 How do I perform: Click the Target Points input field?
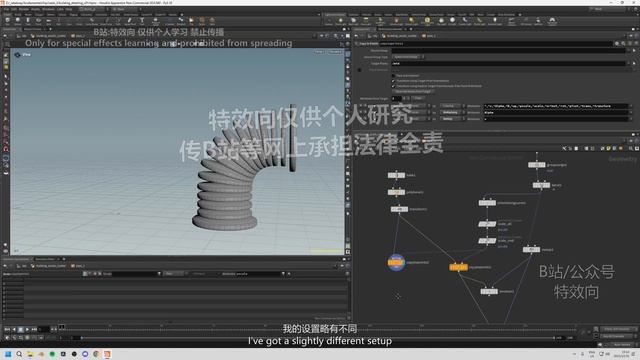coord(510,63)
